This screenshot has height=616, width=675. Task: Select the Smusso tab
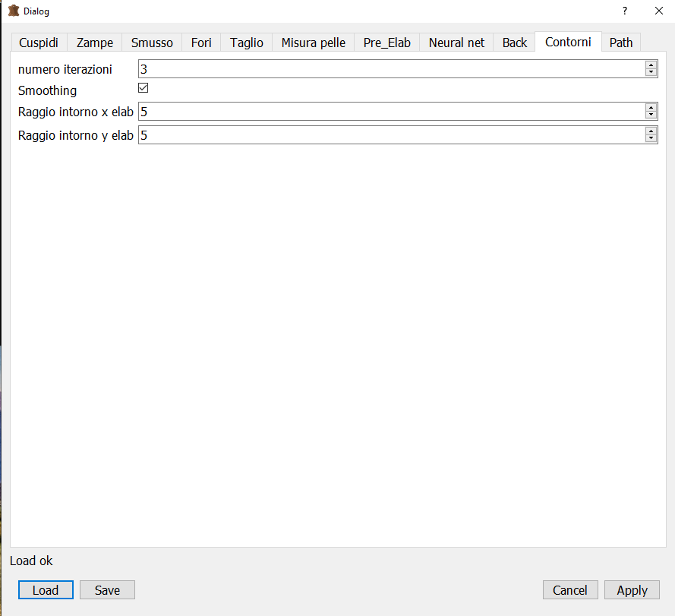[152, 43]
